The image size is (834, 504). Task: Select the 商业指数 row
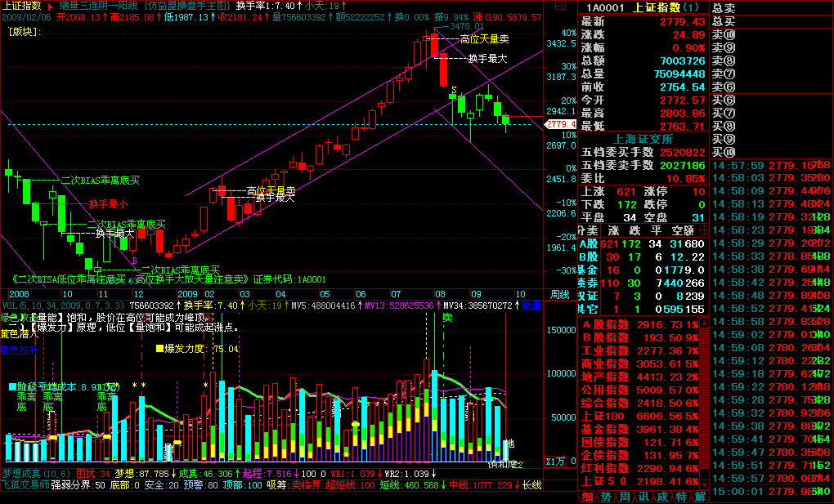click(x=640, y=364)
